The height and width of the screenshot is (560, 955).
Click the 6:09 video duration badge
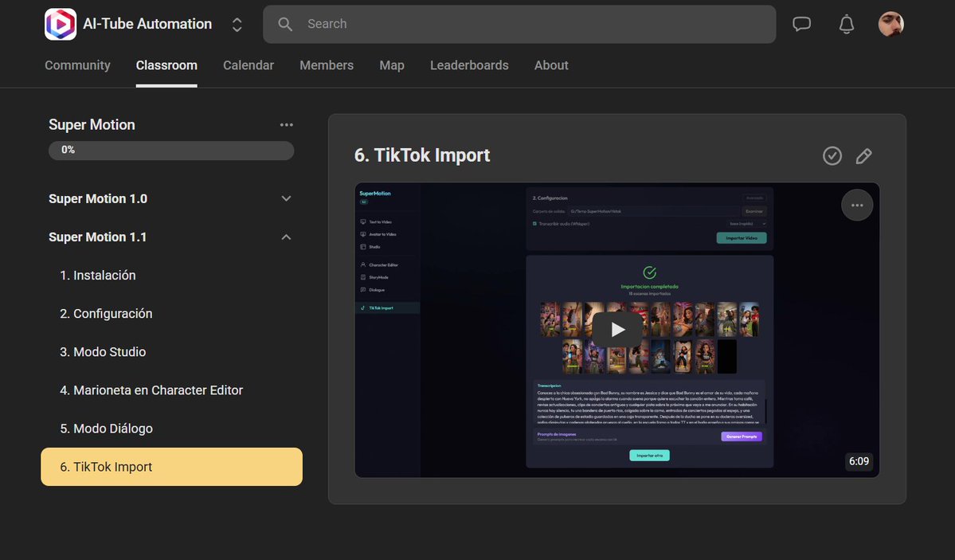859,461
